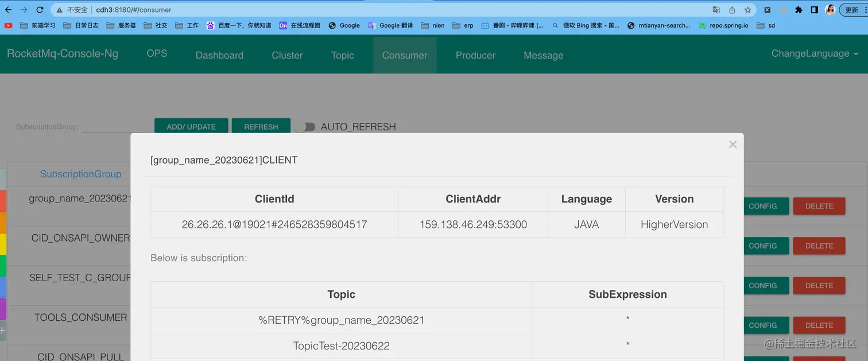868x361 pixels.
Task: Open the 在线流程图 bookmark
Action: [300, 25]
